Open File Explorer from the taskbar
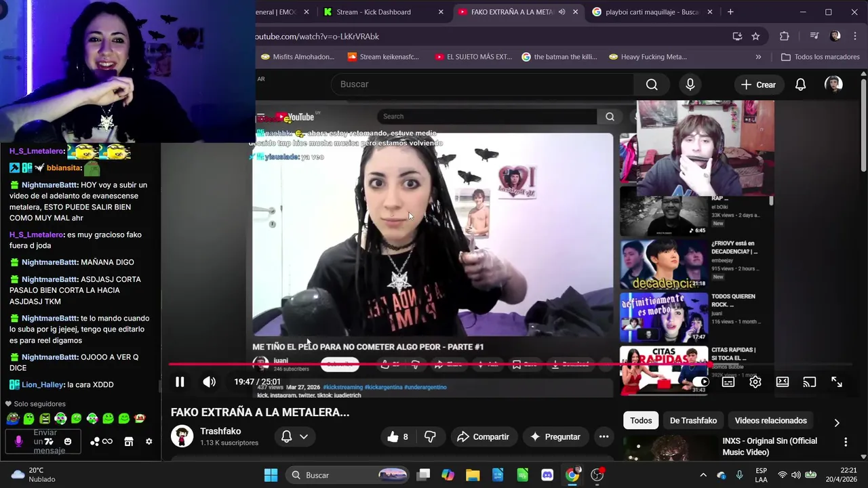This screenshot has height=488, width=868. (x=473, y=475)
